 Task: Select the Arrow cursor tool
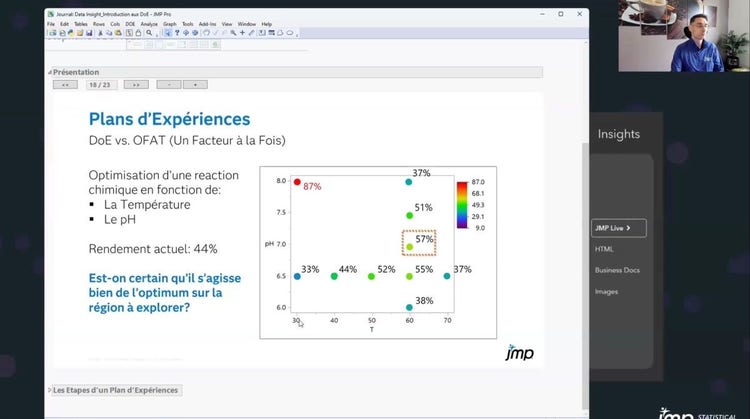pos(168,33)
